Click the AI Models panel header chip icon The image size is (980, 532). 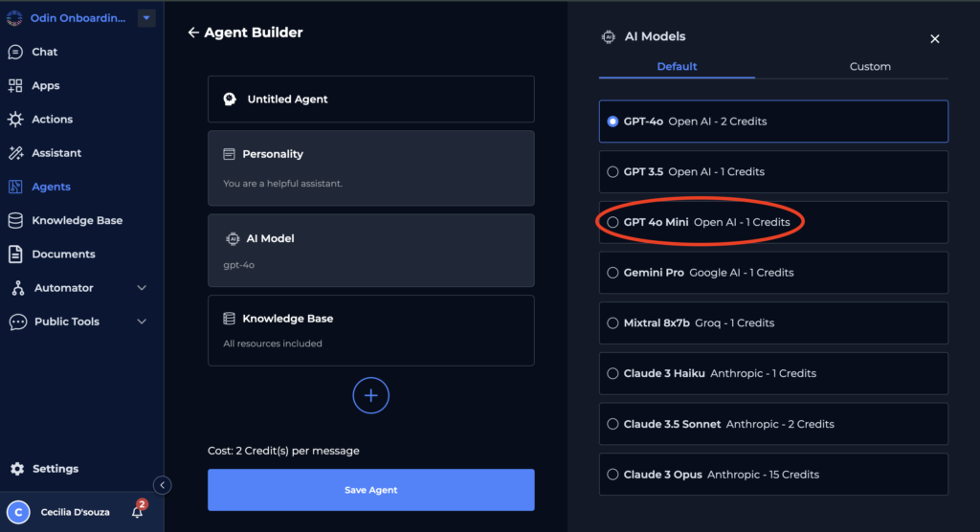608,37
